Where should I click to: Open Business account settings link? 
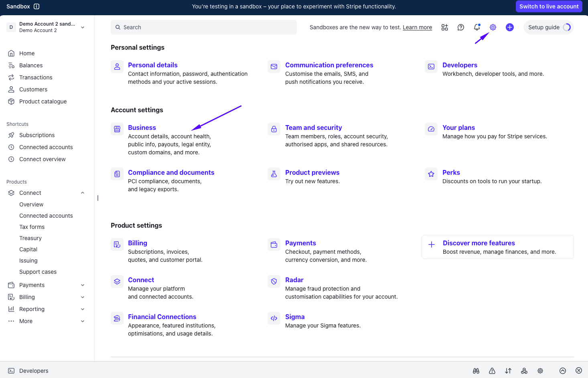[x=142, y=127]
